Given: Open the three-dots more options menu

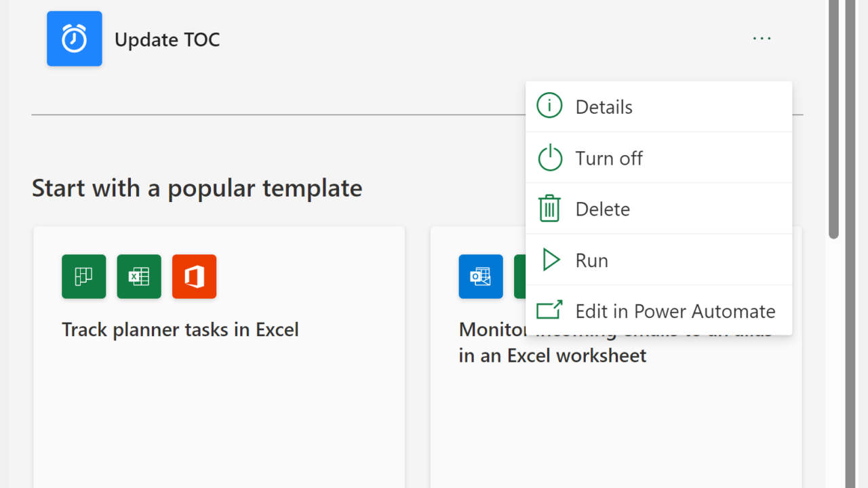Looking at the screenshot, I should coord(762,39).
